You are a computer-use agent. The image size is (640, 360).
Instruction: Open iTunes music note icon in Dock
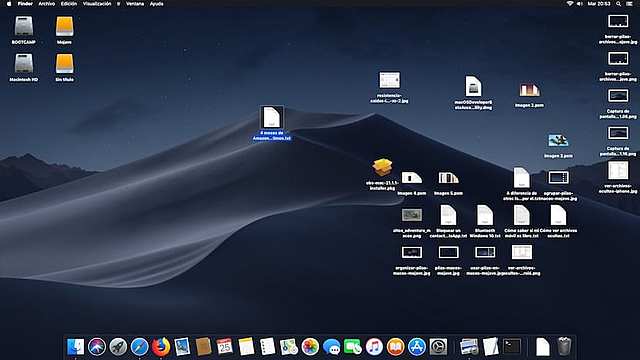point(374,347)
